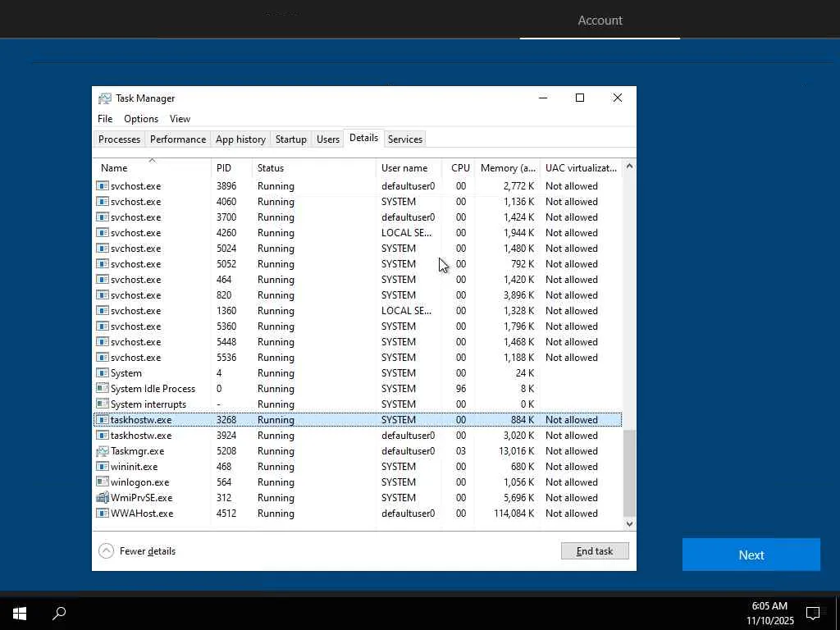Click the Taskmgr.exe process icon

(x=103, y=451)
